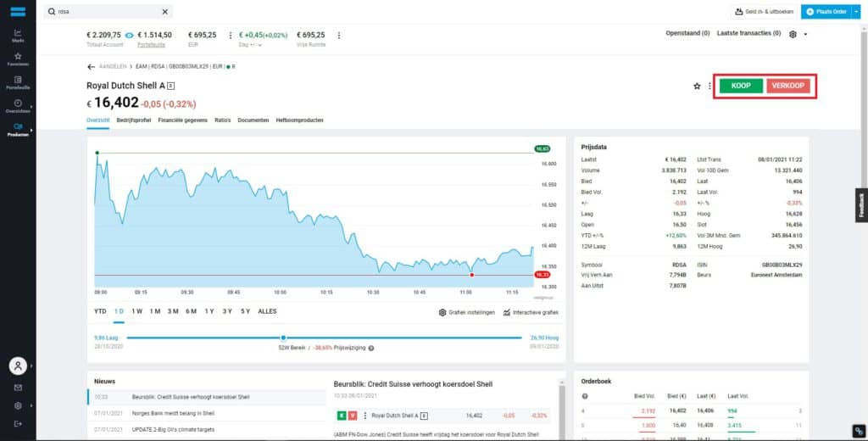Expand sidebar settings submenu arrow
This screenshot has width=868, height=441.
pos(31,405)
